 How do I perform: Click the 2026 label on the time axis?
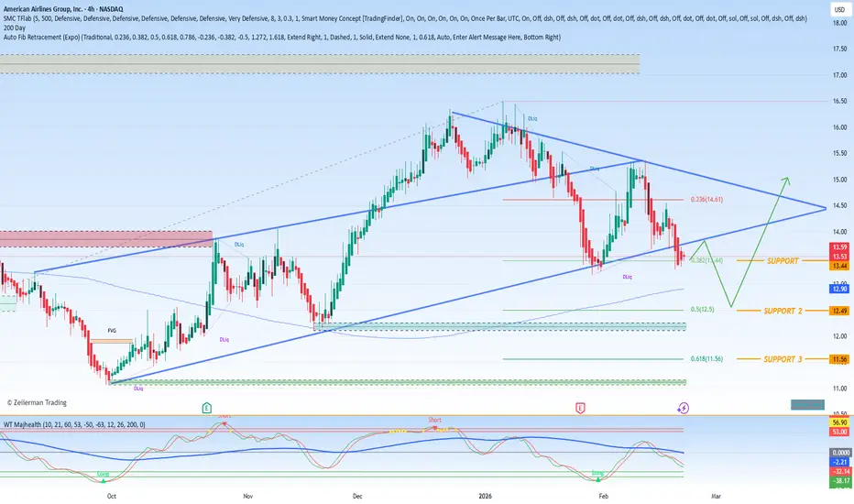pos(485,496)
